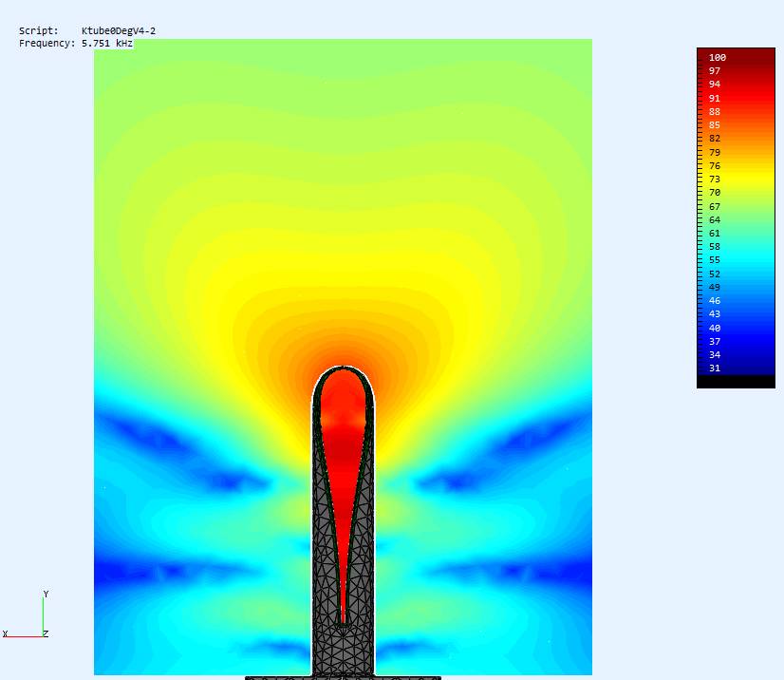Click the X axis label of the triad

click(x=5, y=634)
